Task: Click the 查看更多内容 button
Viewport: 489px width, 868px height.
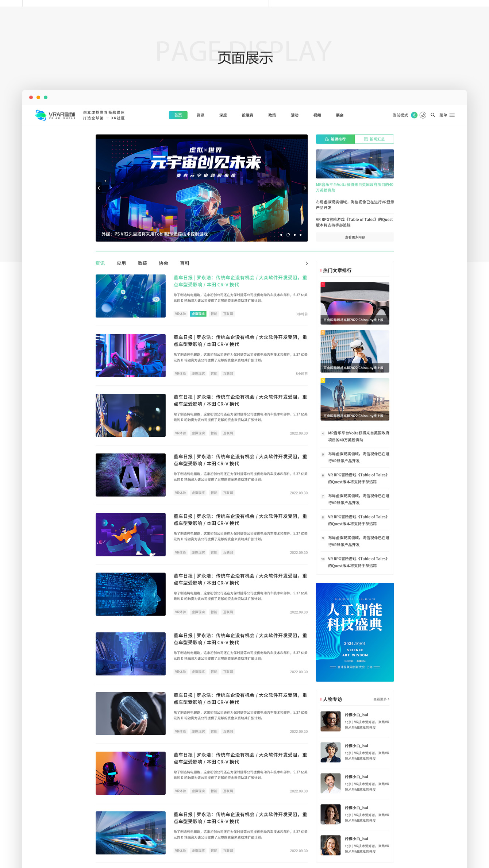Action: (x=355, y=237)
